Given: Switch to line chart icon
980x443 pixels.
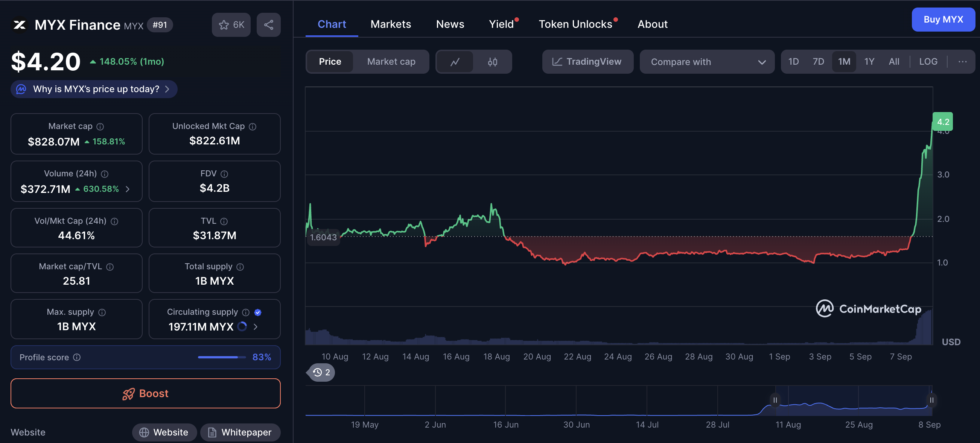Looking at the screenshot, I should tap(455, 62).
